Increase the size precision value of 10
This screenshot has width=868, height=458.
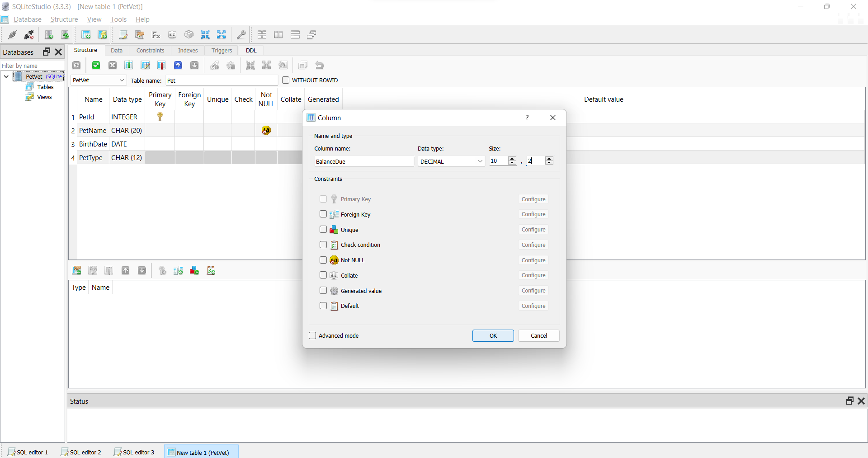point(512,159)
